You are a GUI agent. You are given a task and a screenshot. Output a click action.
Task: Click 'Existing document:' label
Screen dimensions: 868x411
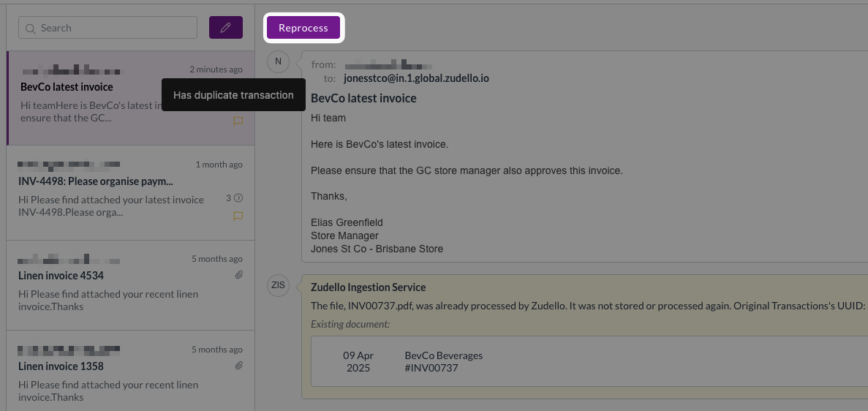[x=350, y=324]
